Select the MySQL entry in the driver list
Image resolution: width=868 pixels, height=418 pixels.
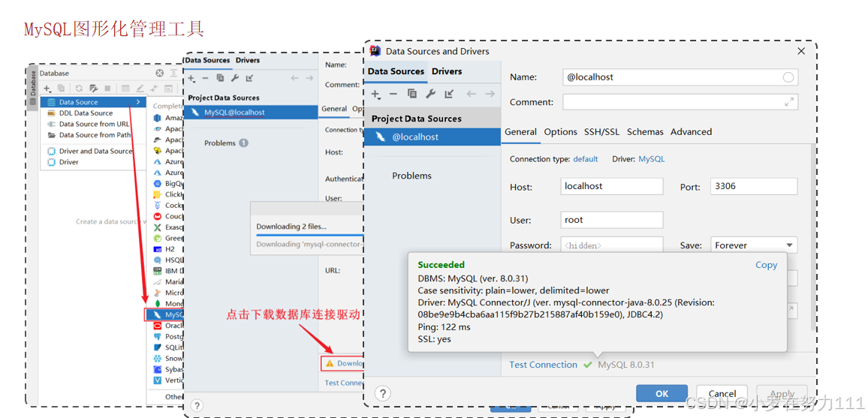(165, 314)
